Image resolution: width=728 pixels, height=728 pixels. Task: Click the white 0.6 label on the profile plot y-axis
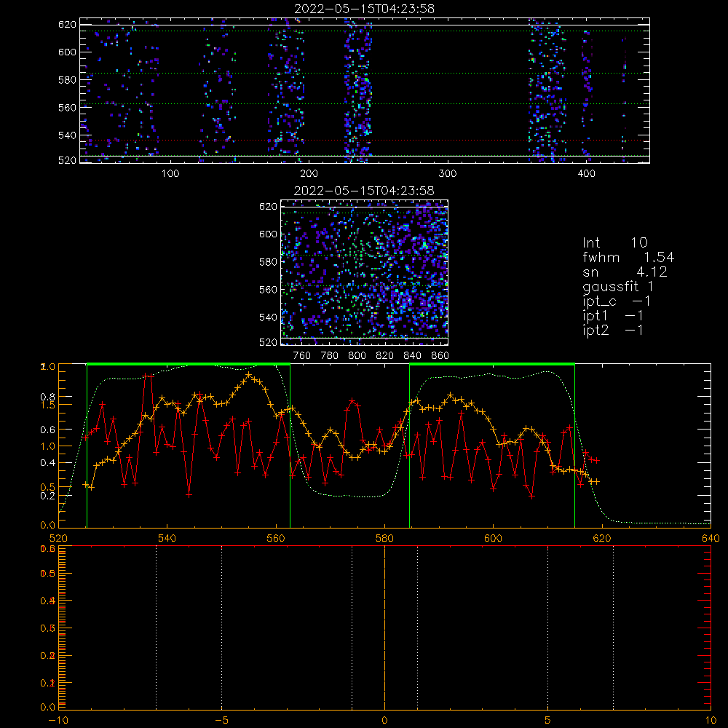coord(48,430)
